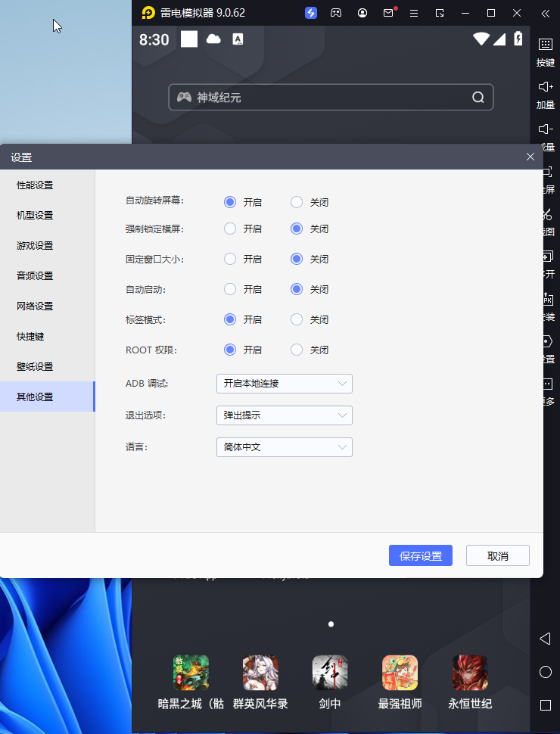The height and width of the screenshot is (734, 560).
Task: Click the search magnifier icon
Action: click(478, 98)
